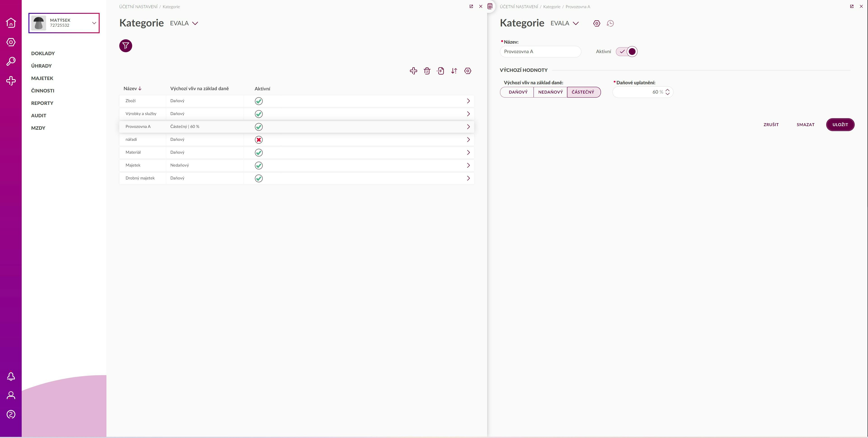Select NEDAŇOVÝ tax influence option
Screen dimensions: 868x438
[550, 92]
